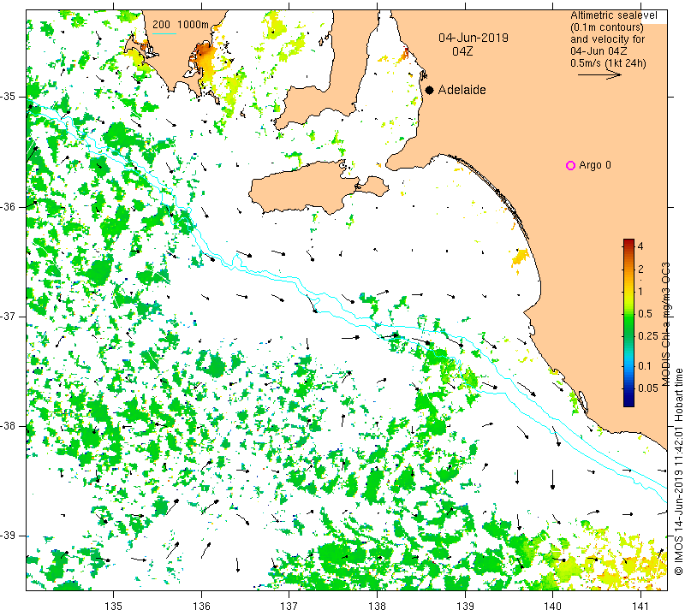The height and width of the screenshot is (616, 685).
Task: Click Kangaroo Island on the map
Action: coord(306,187)
